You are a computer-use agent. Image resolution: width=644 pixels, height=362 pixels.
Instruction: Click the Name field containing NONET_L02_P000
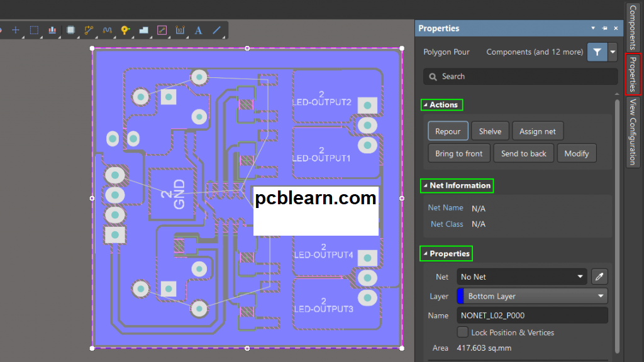[532, 315]
